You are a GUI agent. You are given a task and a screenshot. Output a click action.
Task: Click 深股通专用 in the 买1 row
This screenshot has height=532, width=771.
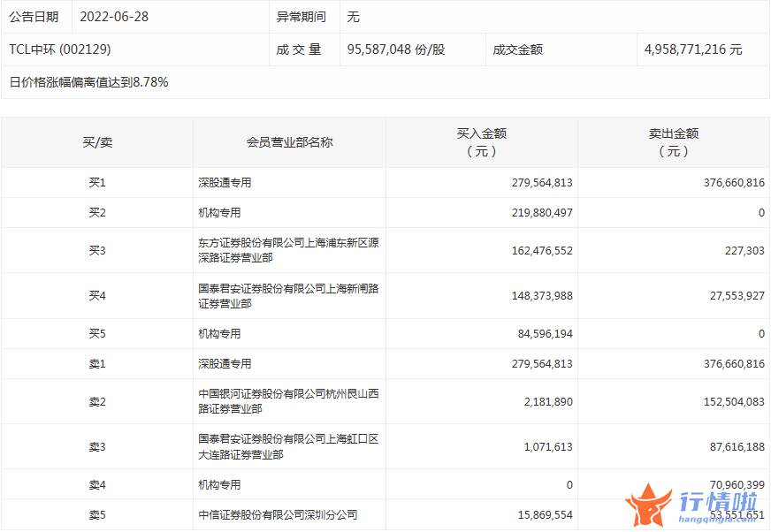(225, 182)
